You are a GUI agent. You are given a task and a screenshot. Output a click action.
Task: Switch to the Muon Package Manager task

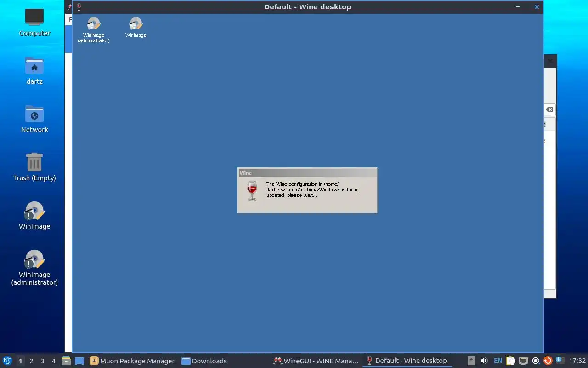coord(132,361)
